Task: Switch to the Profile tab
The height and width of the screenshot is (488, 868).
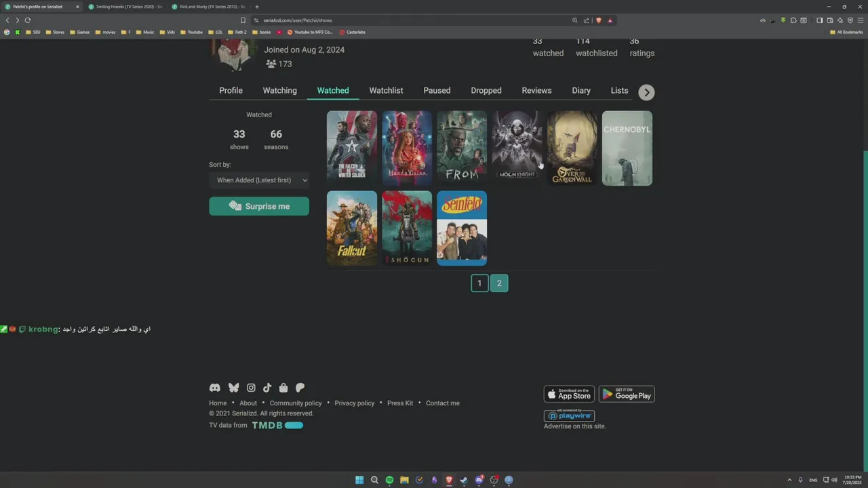Action: [231, 91]
